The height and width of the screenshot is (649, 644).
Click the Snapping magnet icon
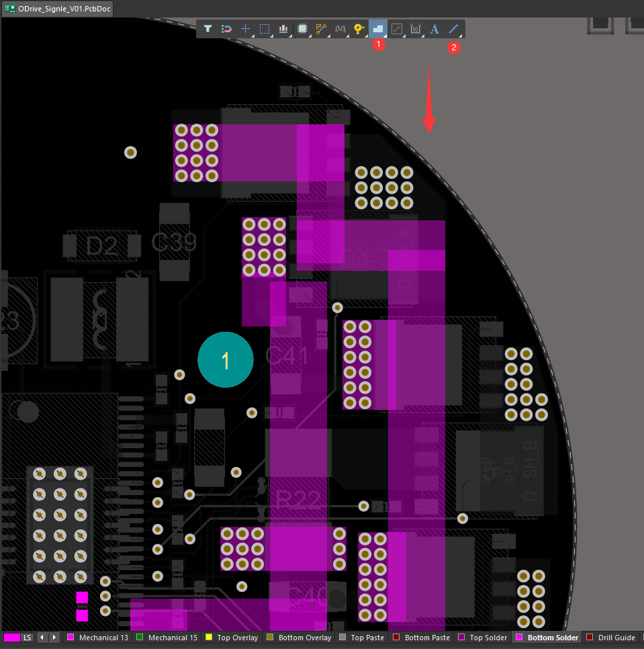pos(226,29)
